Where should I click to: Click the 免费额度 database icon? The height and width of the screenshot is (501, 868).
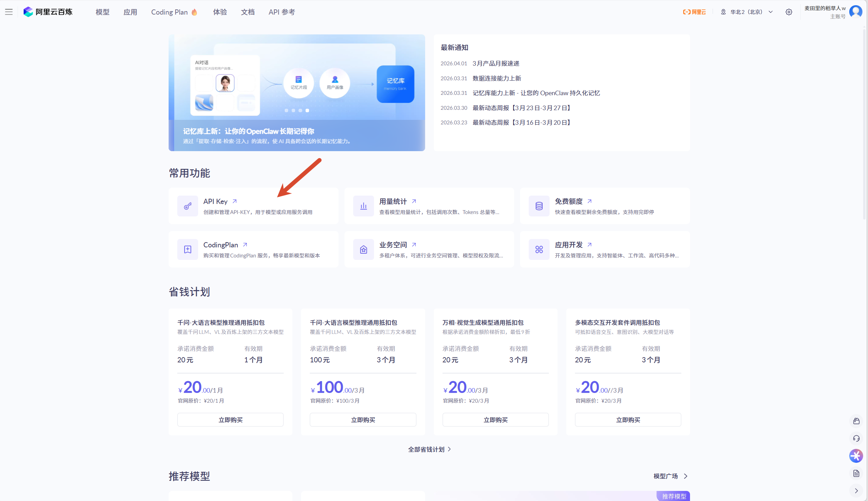point(539,206)
